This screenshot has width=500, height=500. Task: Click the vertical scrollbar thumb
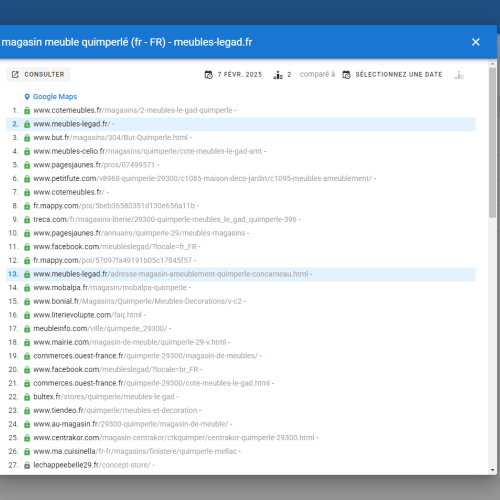492,143
